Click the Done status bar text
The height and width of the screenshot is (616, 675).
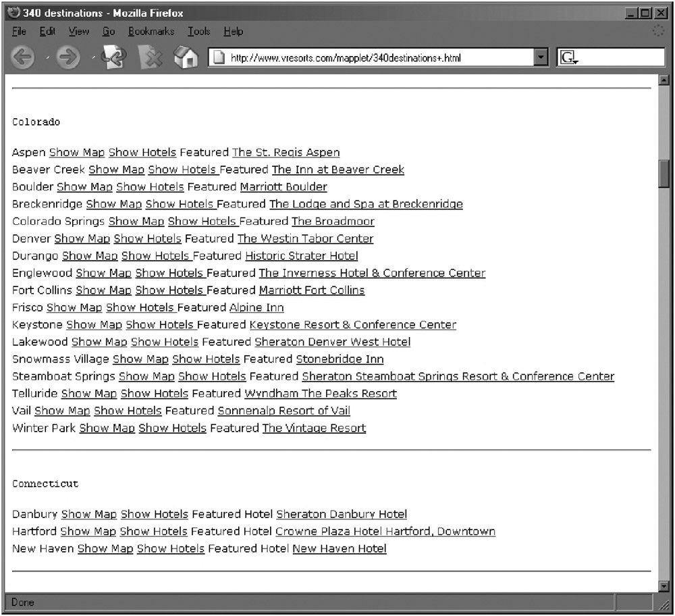coord(23,602)
